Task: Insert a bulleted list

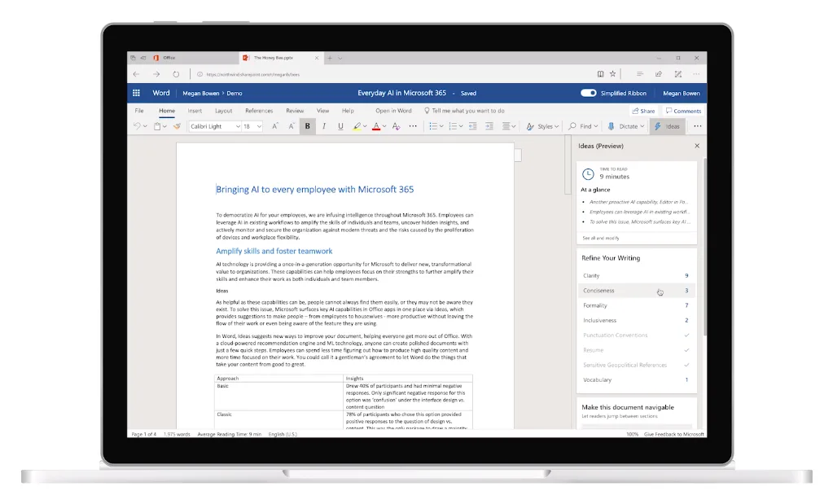Action: [x=433, y=126]
